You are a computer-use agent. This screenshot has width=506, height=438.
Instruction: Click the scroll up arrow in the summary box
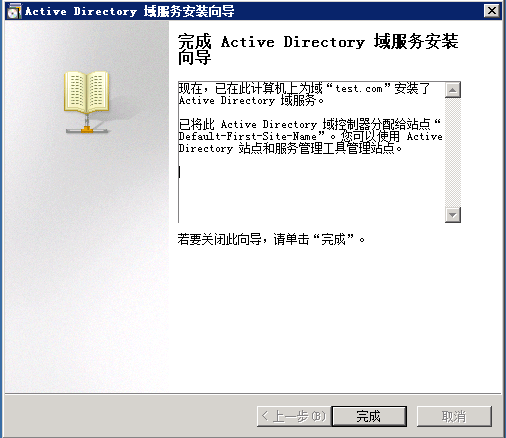[x=453, y=90]
